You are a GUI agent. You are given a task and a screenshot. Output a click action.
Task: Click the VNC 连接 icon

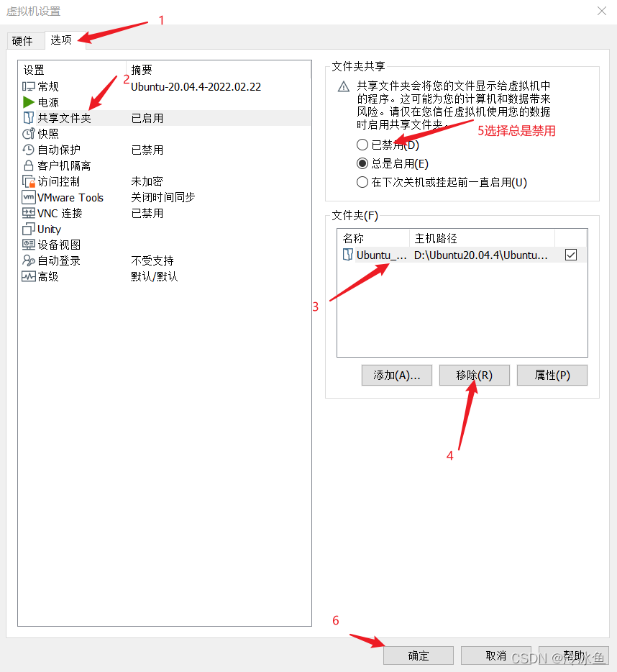[x=28, y=213]
